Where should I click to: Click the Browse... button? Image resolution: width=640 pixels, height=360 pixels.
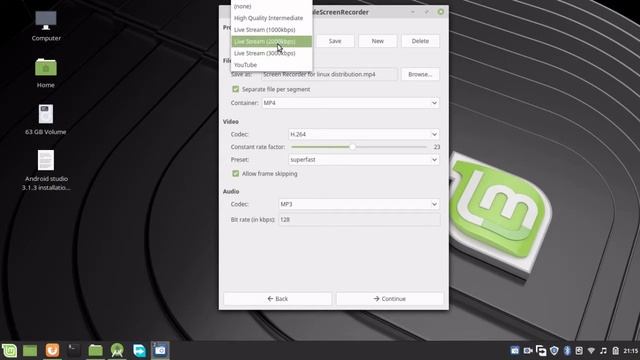point(420,74)
